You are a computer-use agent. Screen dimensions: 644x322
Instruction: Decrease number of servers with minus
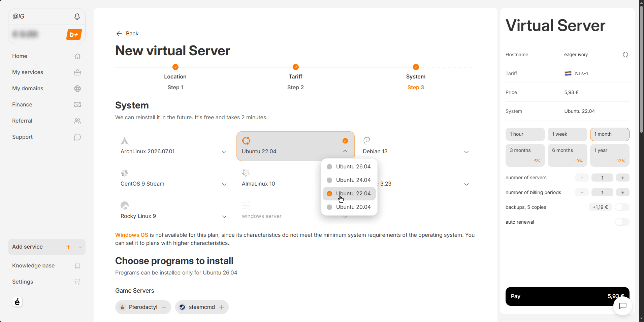coord(582,178)
